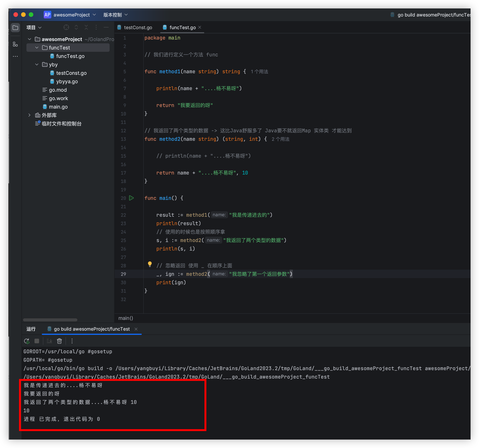Click Collapse All in project panel
Screen dimensions: 479x448
click(86, 27)
